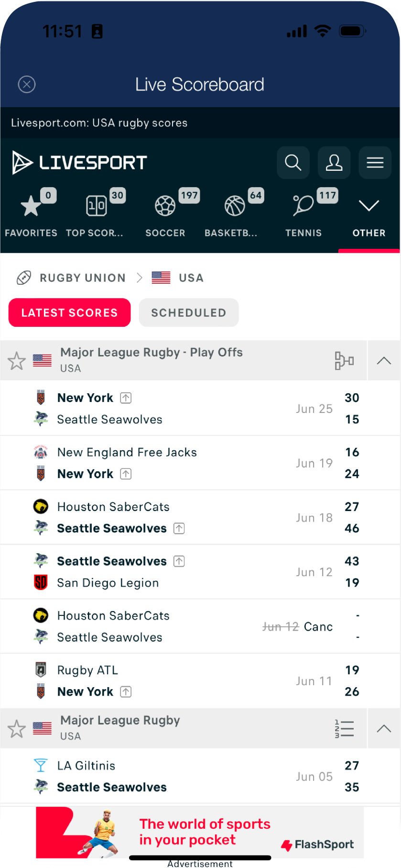
Task: Switch to the Scheduled tab
Action: coord(189,312)
